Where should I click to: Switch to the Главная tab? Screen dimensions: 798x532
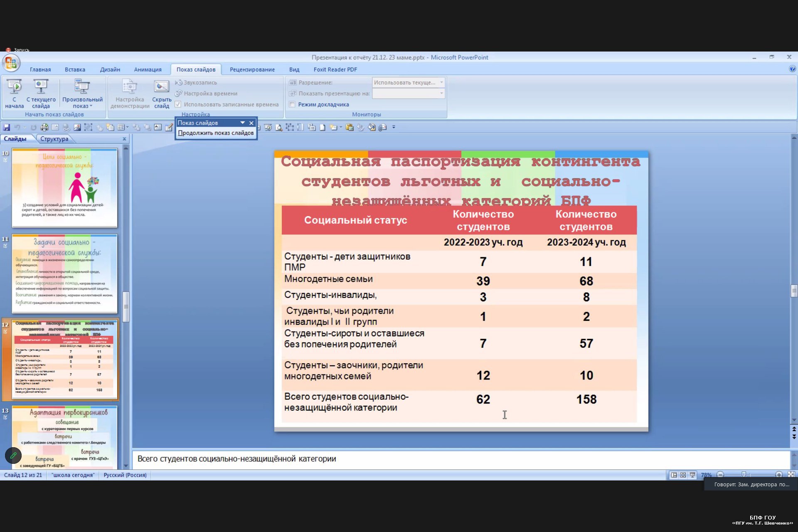pos(40,69)
